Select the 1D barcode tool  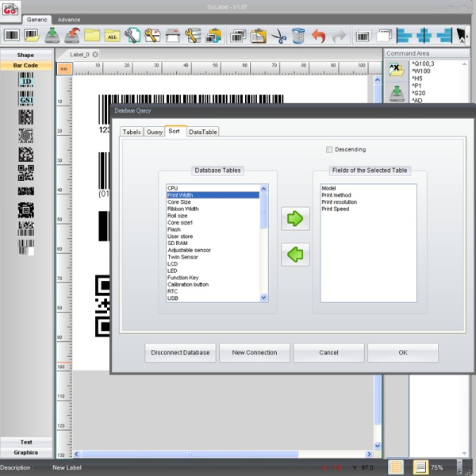[26, 82]
